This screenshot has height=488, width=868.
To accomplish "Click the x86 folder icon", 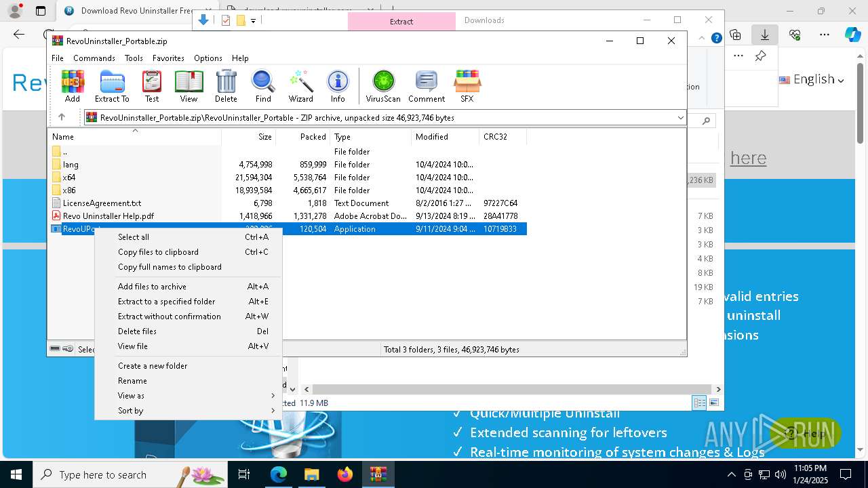I will click(57, 190).
